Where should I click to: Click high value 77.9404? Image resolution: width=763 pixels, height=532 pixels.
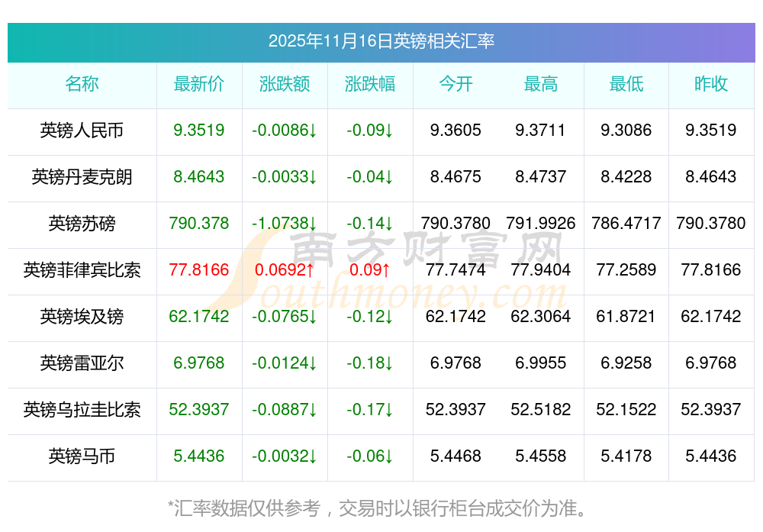point(541,270)
